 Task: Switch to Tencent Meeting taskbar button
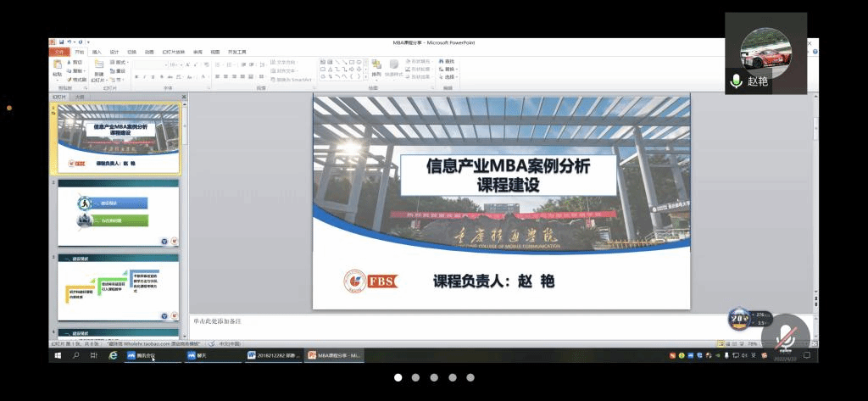pos(142,356)
